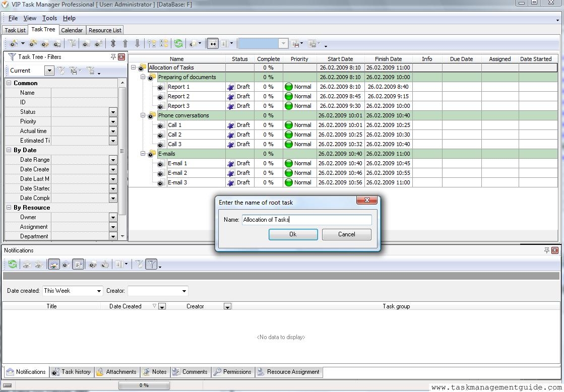This screenshot has width=564, height=392.
Task: Toggle the pin on the Notifications panel
Action: point(547,250)
